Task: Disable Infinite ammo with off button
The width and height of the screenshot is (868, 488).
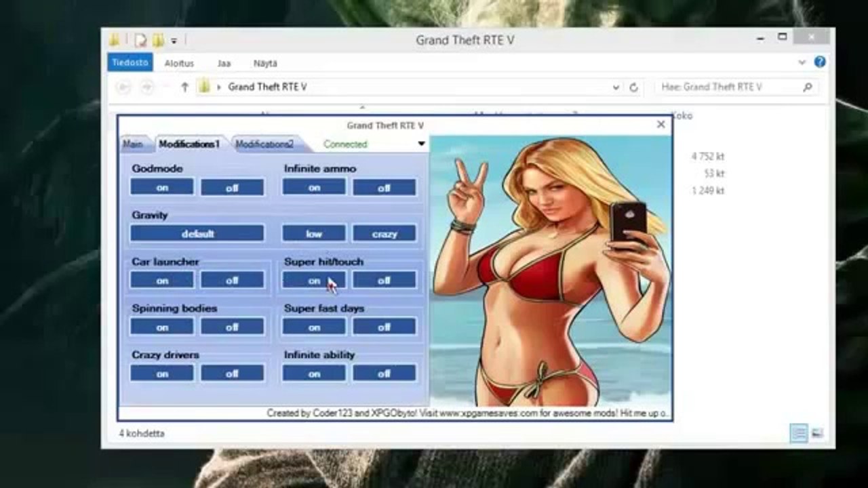Action: (384, 187)
